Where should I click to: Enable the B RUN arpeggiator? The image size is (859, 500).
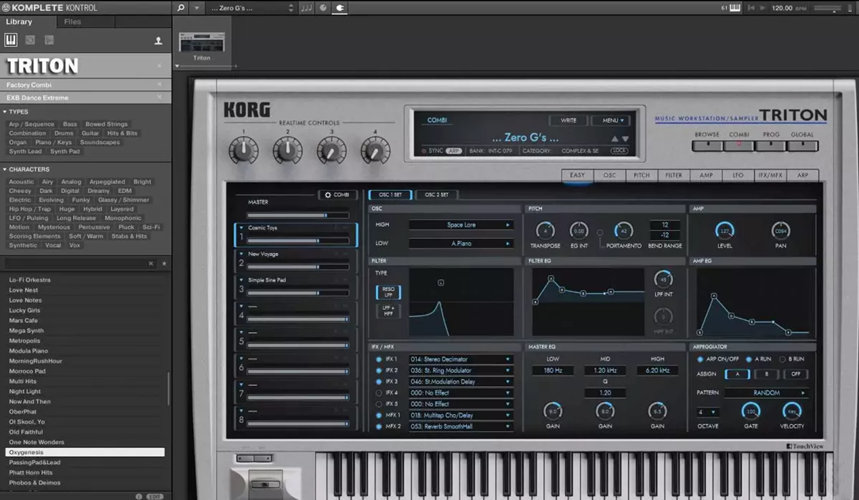(782, 359)
